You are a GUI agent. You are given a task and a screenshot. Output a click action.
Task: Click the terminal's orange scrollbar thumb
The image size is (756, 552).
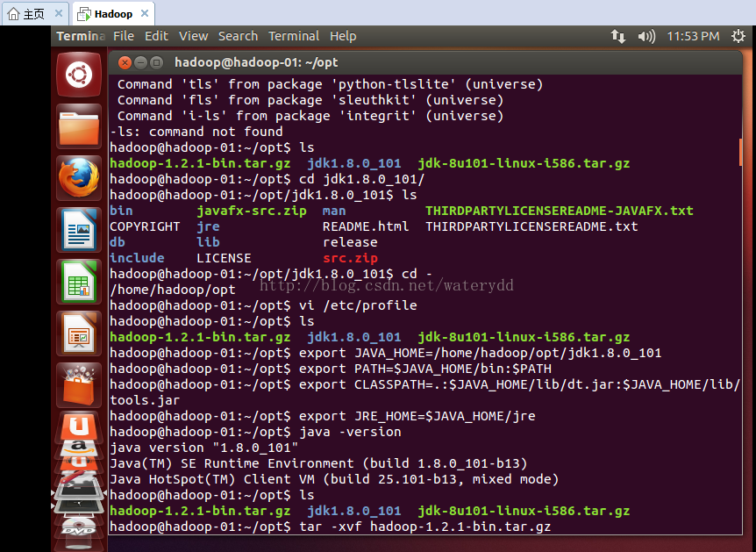740,153
